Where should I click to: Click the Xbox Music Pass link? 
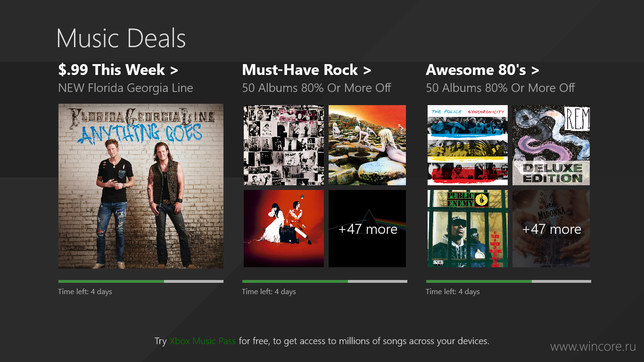[203, 341]
